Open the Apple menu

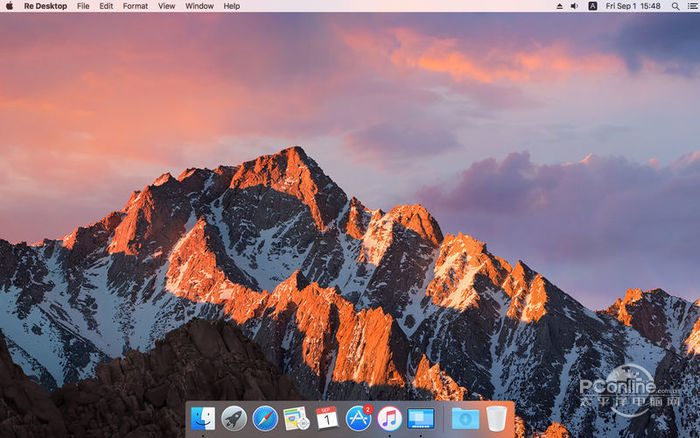coord(10,6)
